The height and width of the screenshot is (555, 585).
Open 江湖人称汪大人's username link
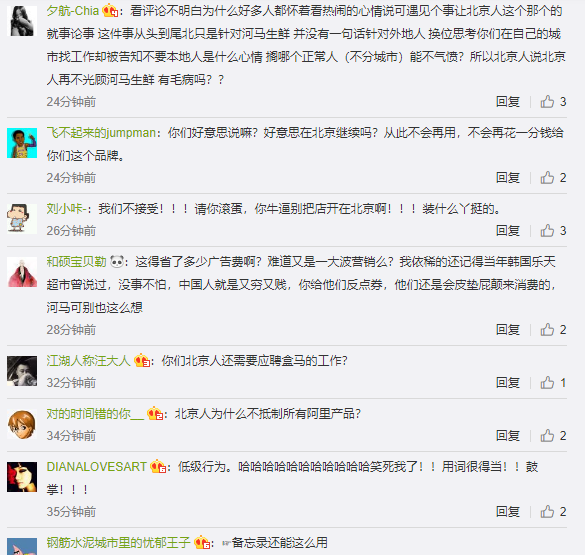click(88, 361)
